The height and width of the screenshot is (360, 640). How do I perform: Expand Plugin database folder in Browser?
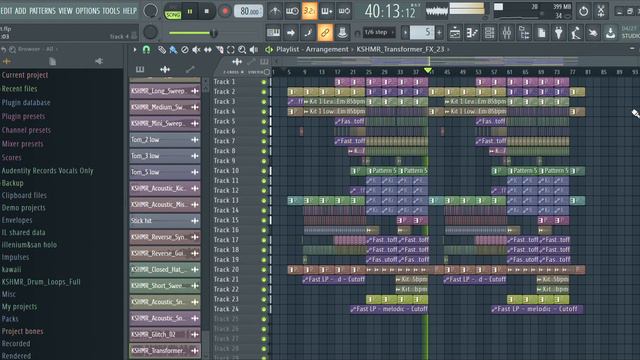coord(26,102)
